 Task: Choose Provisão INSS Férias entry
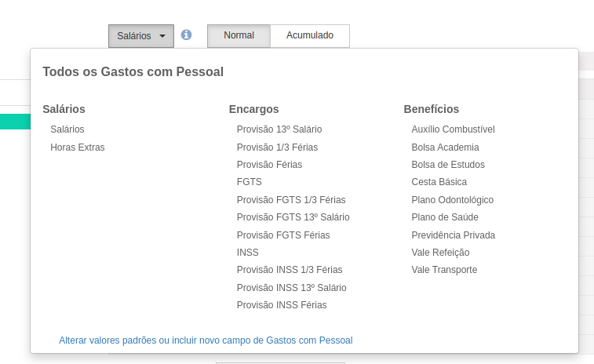click(282, 305)
